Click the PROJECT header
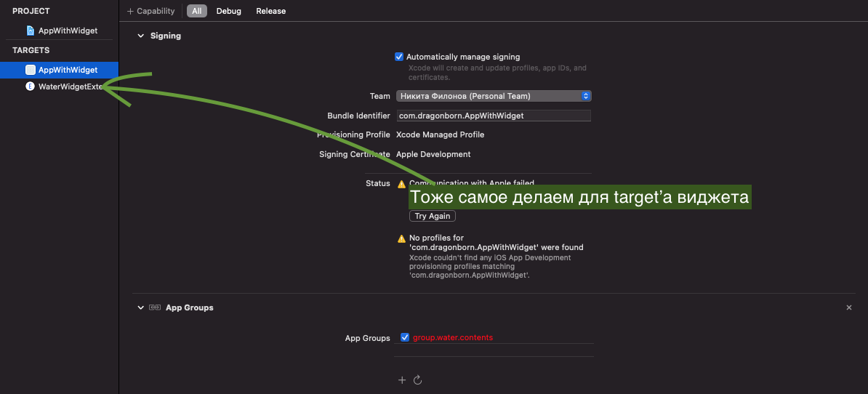Screen dimensions: 868x394 pyautogui.click(x=31, y=11)
